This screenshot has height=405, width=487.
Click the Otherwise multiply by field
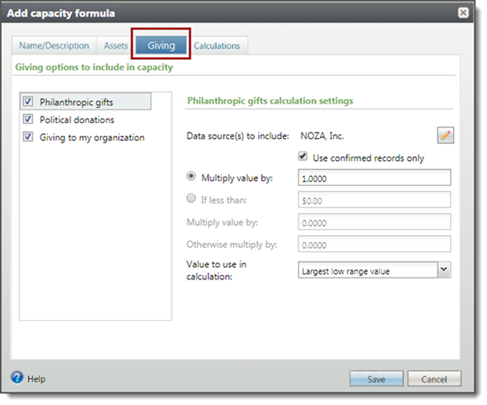tap(374, 244)
